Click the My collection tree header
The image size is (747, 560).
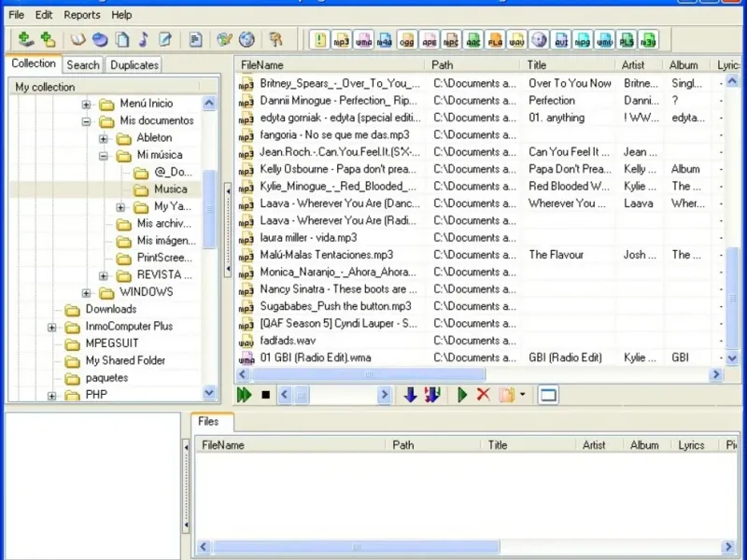click(105, 87)
